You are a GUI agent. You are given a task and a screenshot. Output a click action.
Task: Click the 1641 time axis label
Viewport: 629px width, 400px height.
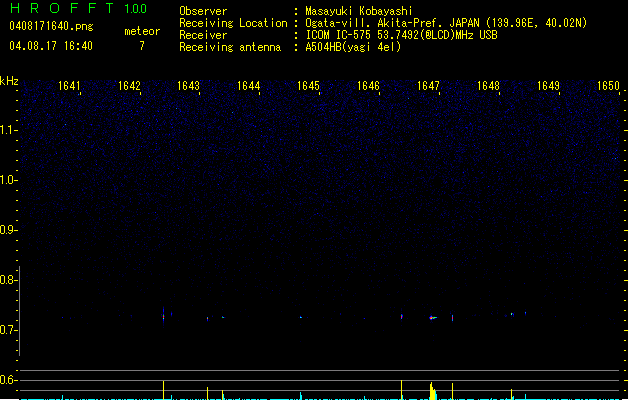[69, 85]
